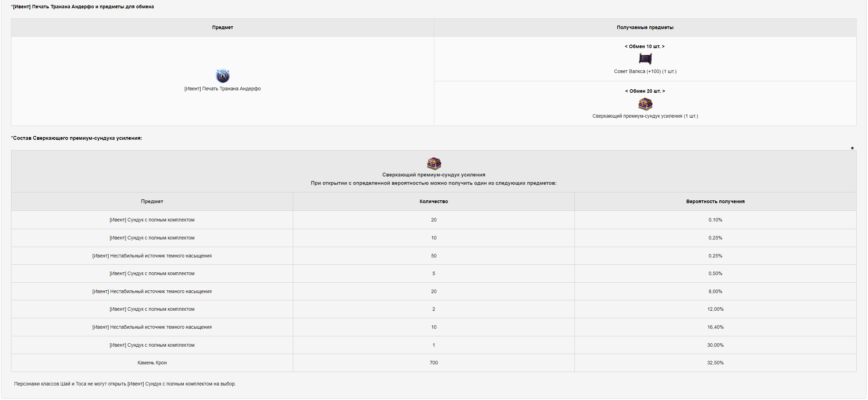
Task: Select '[Ивент] Печать Транана Андерфо' item label
Action: point(222,89)
